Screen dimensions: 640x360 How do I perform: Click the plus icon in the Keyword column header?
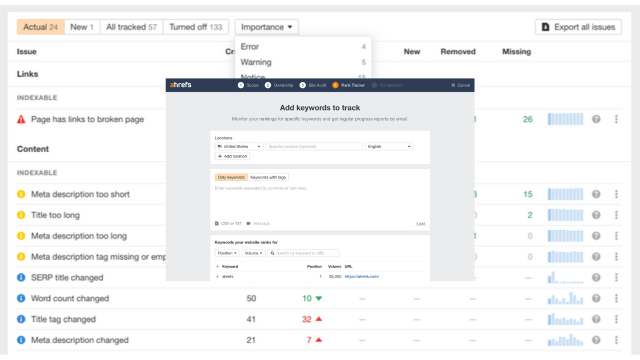point(217,267)
